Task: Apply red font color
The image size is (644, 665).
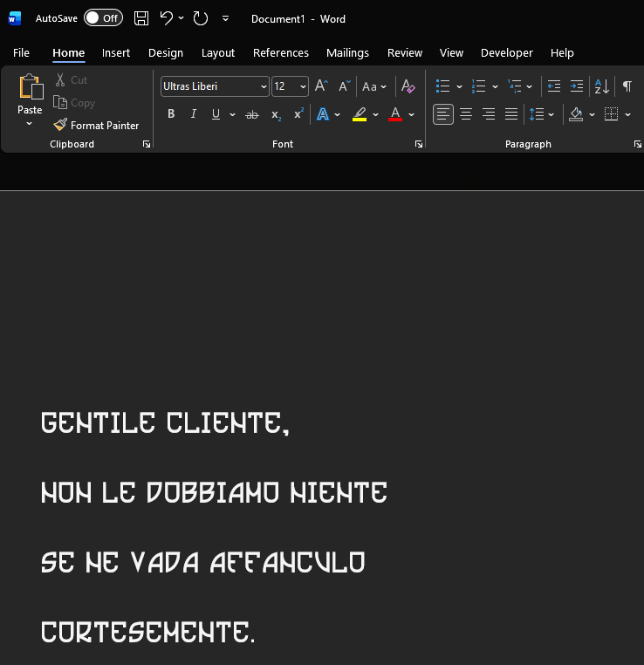Action: 395,113
